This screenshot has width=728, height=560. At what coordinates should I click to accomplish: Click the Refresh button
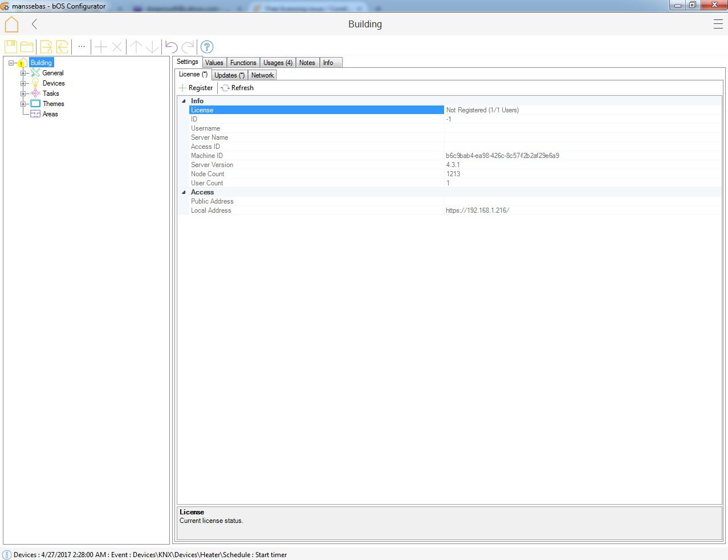click(x=237, y=88)
